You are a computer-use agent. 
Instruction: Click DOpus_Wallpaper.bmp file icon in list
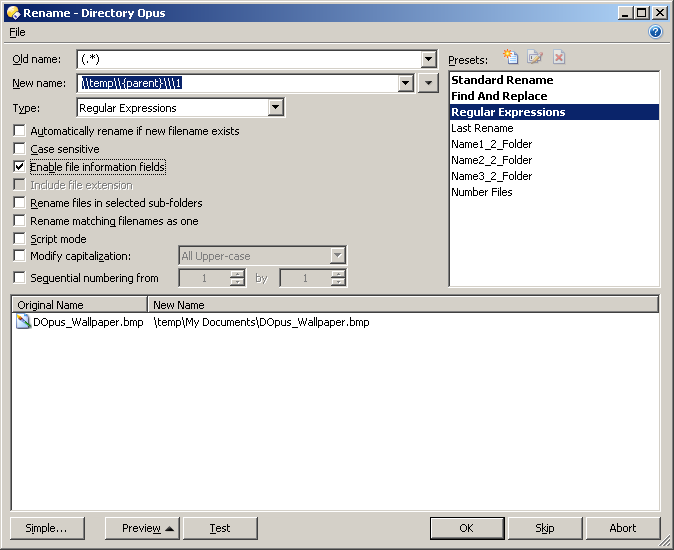click(x=23, y=322)
